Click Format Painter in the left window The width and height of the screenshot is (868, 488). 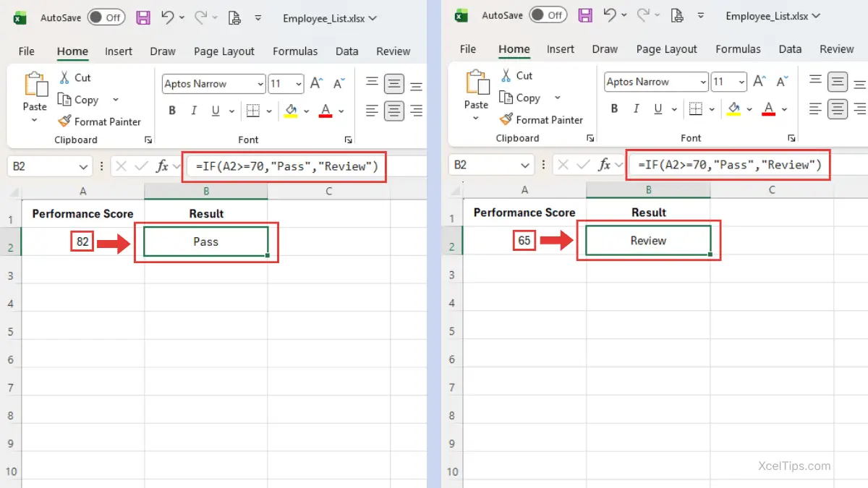[100, 121]
